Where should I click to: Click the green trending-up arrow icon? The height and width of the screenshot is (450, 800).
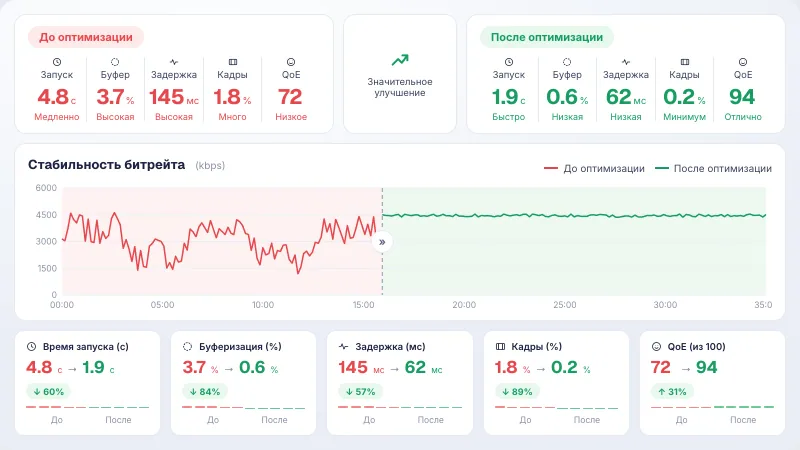400,60
